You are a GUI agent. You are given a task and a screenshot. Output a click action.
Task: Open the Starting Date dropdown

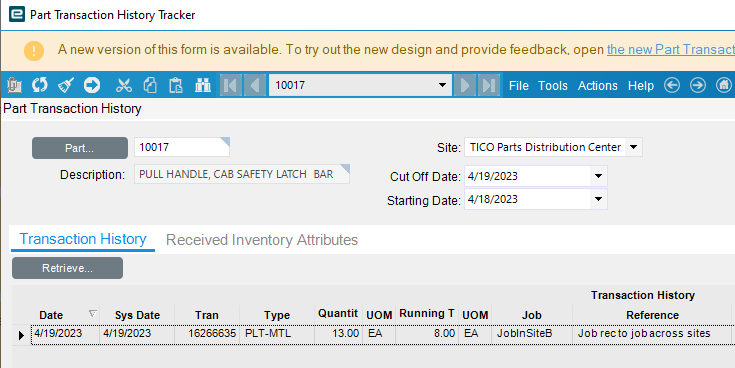tap(598, 199)
